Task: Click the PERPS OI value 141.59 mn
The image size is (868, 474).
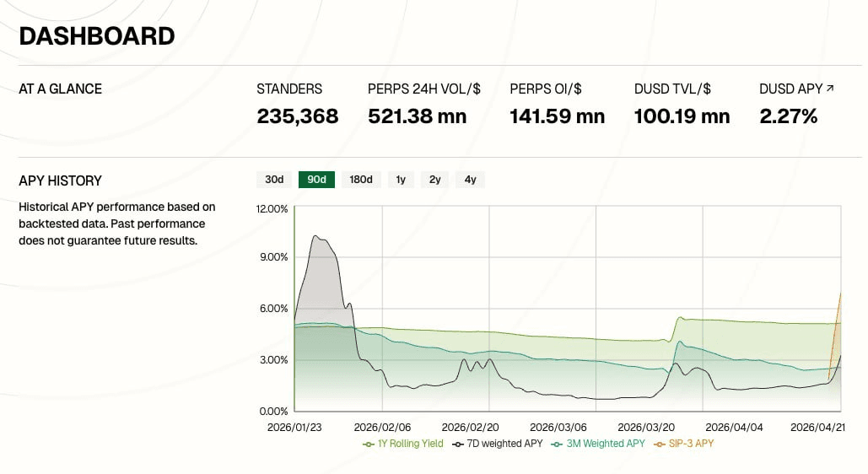Action: [x=557, y=116]
